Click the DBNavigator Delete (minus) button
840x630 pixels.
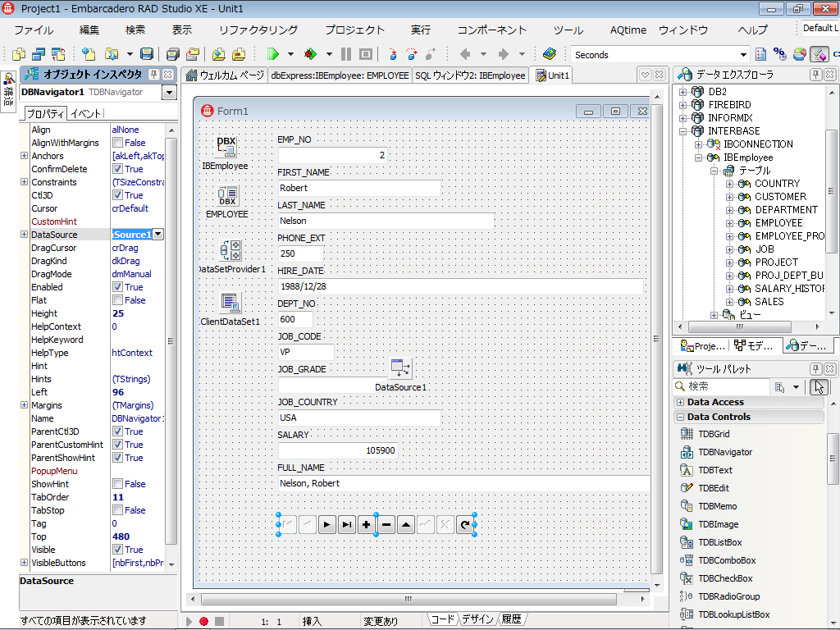click(x=386, y=525)
